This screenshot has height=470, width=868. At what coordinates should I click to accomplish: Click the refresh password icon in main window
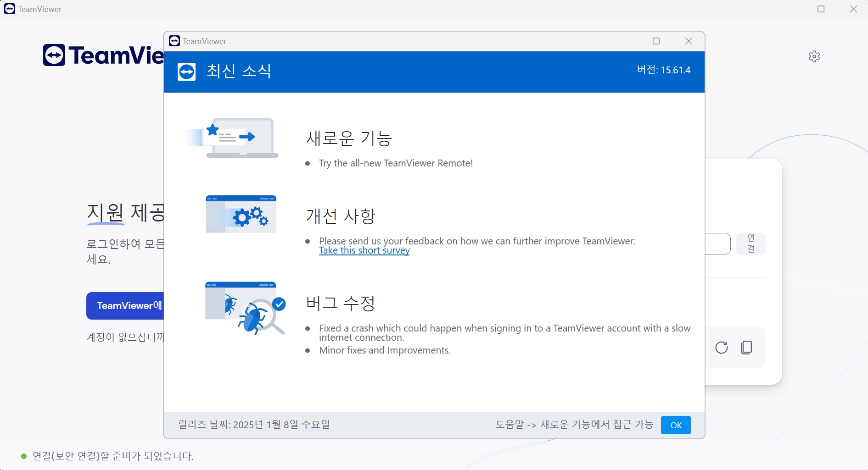[x=722, y=348]
